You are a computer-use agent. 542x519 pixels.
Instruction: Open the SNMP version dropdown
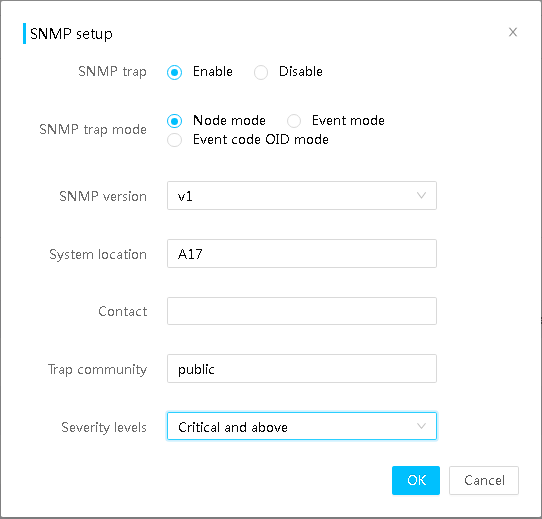click(302, 196)
